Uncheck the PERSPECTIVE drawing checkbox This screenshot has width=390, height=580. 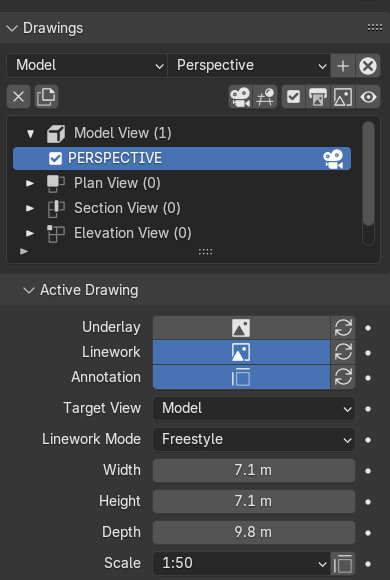[55, 159]
